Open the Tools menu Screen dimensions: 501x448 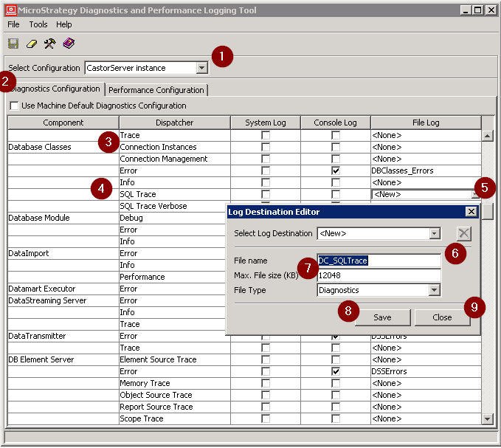pos(38,24)
